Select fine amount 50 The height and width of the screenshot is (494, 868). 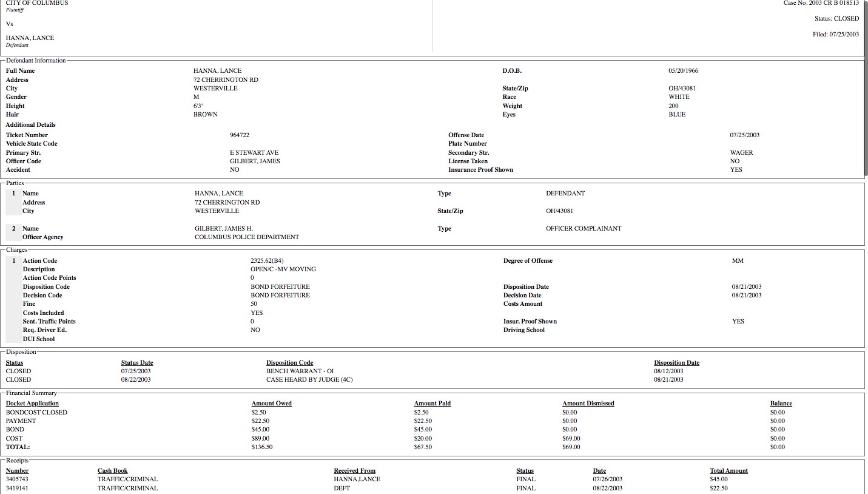(254, 304)
